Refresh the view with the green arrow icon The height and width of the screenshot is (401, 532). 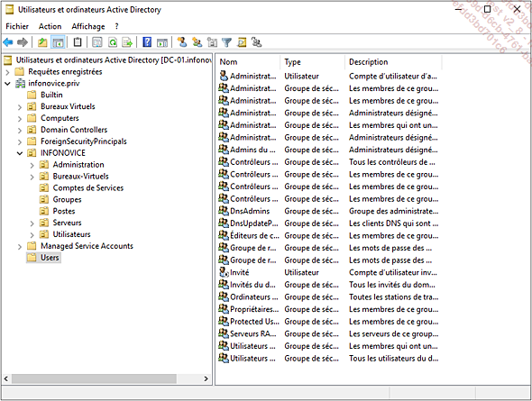pyautogui.click(x=113, y=42)
